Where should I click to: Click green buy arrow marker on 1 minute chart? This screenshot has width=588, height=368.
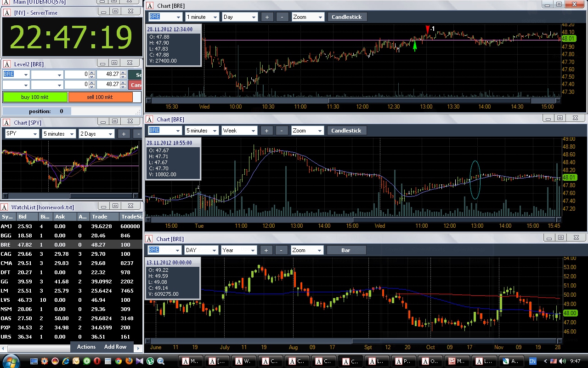(415, 46)
